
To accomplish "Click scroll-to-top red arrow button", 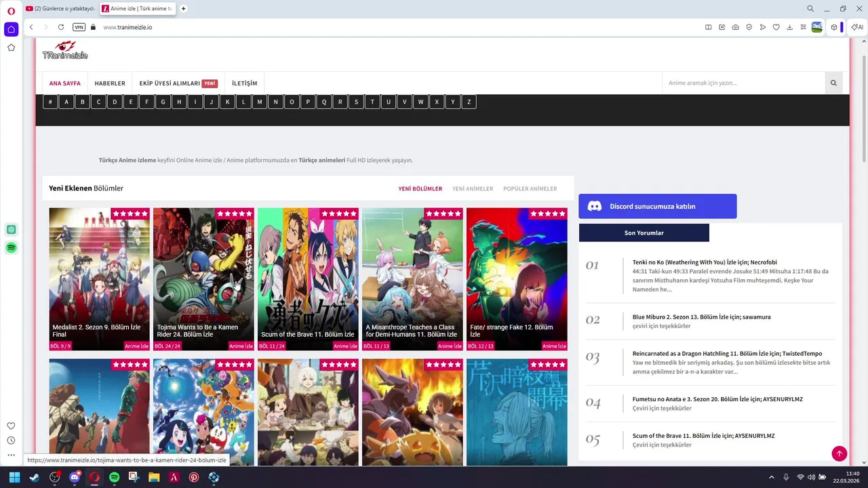I will pyautogui.click(x=839, y=453).
